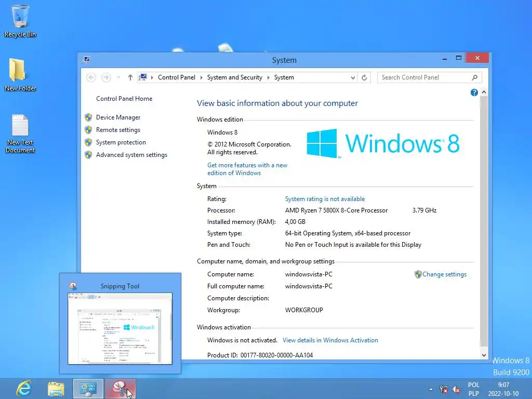Screen dimensions: 532x399
Task: Click the WORKGROUP value text
Action: [x=304, y=310]
